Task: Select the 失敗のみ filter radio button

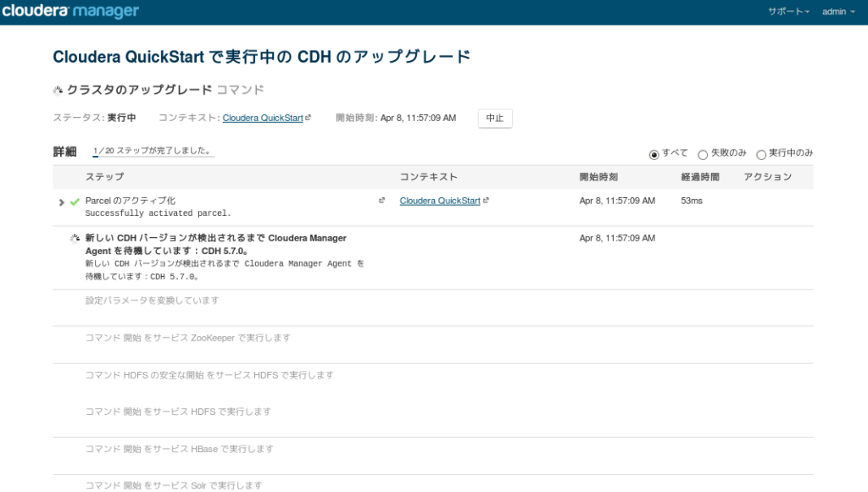Action: click(703, 154)
